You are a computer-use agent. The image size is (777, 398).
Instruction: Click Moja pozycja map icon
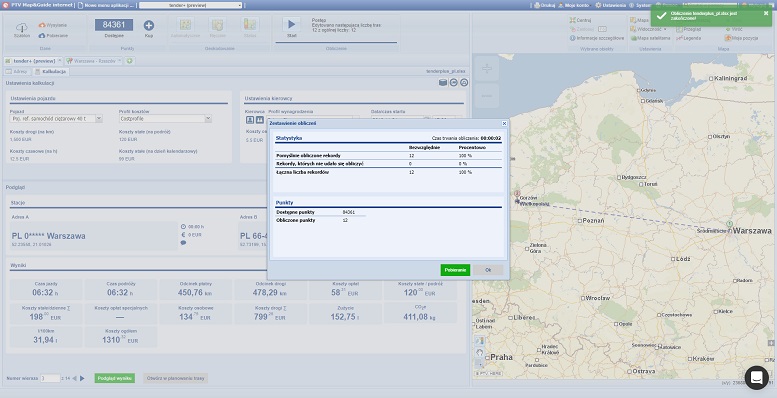click(x=728, y=38)
